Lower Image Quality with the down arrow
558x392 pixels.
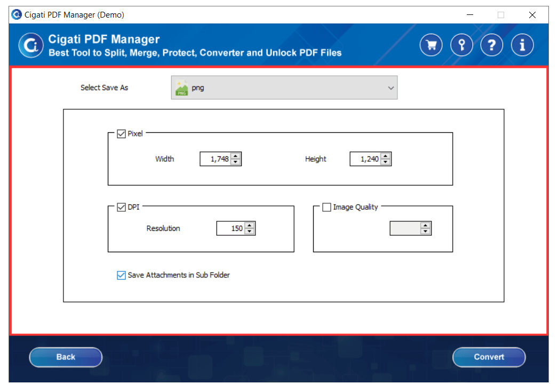tap(426, 231)
